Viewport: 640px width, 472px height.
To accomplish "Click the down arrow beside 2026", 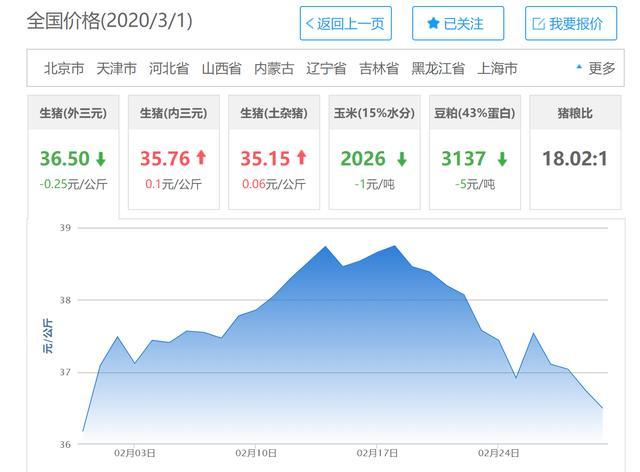I will click(402, 159).
